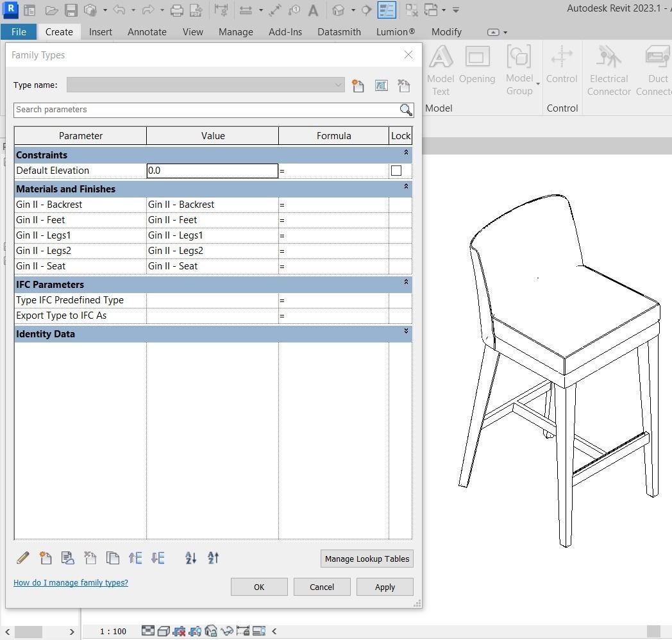Viewport: 672px width, 640px height.
Task: Click the Default Elevation value field
Action: pos(213,171)
